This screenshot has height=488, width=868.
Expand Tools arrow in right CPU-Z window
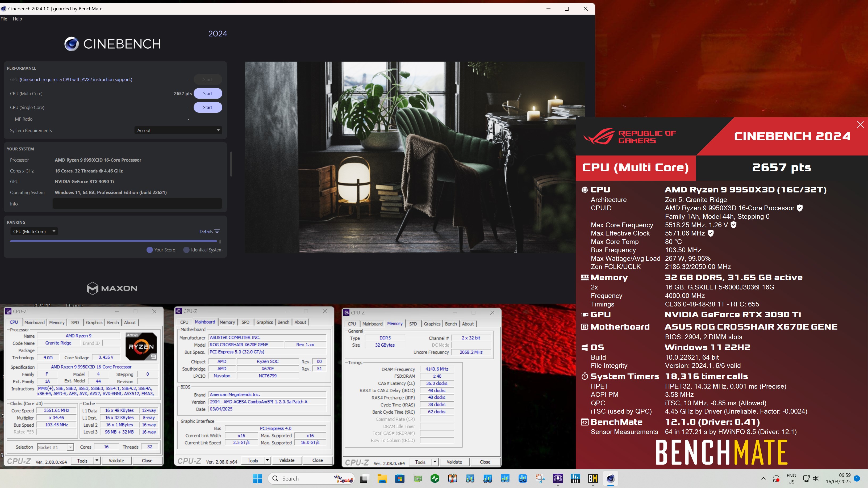[x=435, y=462]
